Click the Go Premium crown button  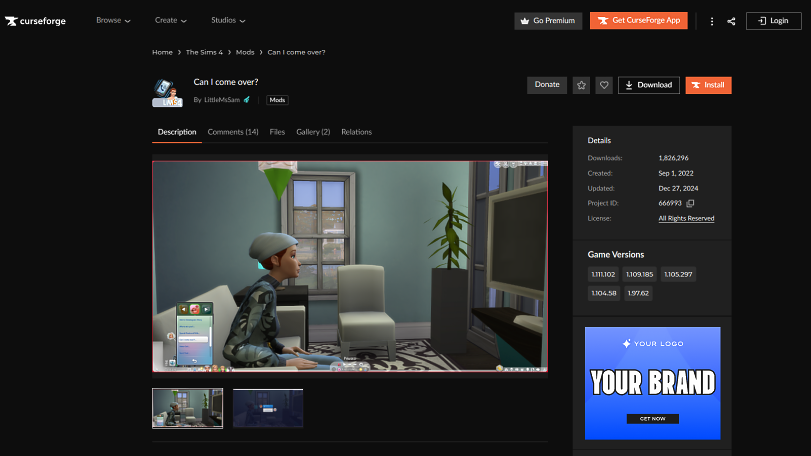pyautogui.click(x=548, y=20)
